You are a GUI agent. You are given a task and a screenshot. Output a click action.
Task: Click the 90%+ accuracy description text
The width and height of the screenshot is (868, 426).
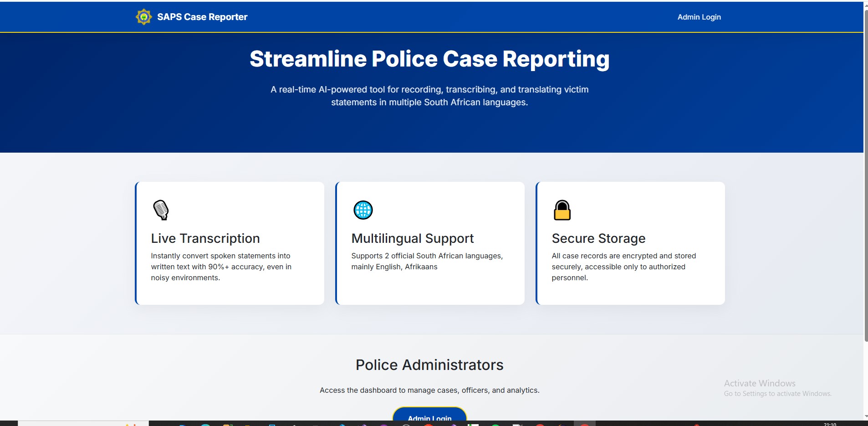(221, 267)
